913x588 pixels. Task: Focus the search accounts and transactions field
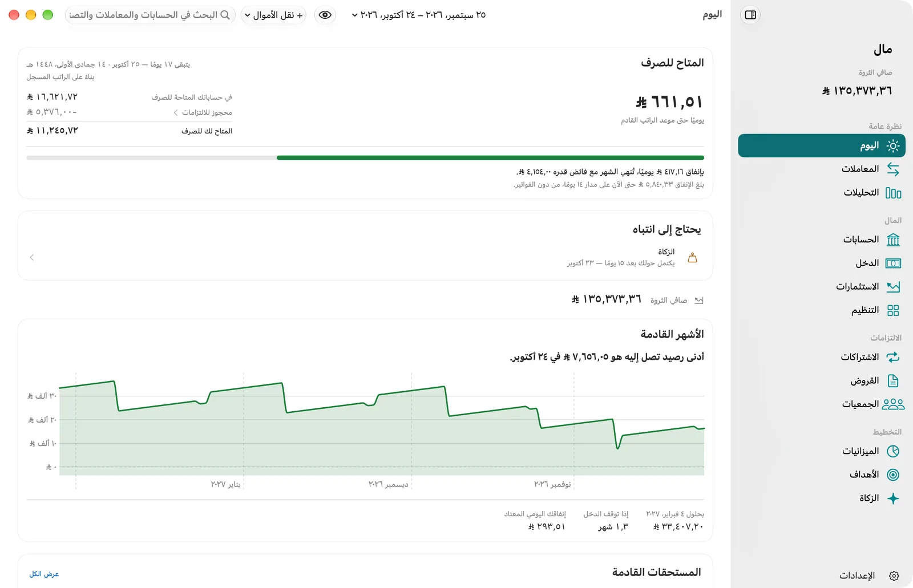click(x=150, y=15)
